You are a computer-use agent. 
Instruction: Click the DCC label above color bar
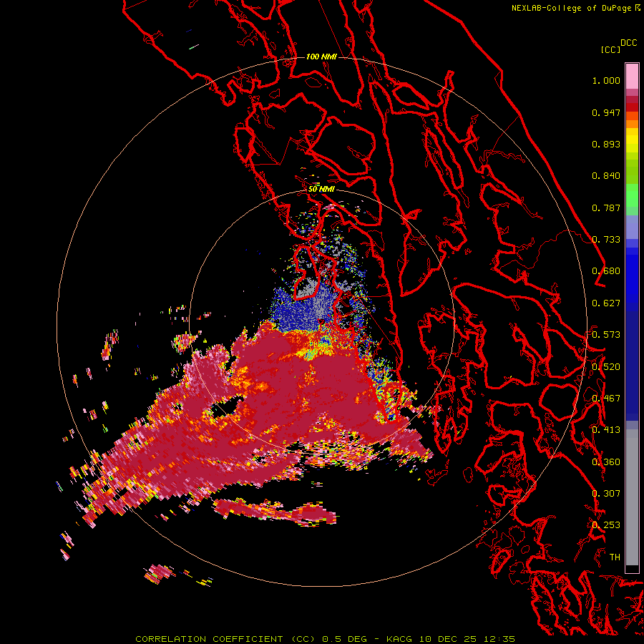629,43
